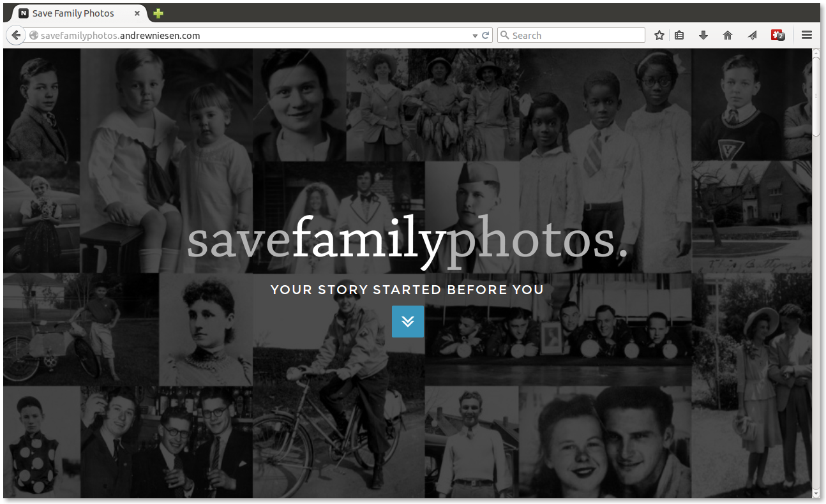Open a new tab with the green plus

[x=158, y=13]
